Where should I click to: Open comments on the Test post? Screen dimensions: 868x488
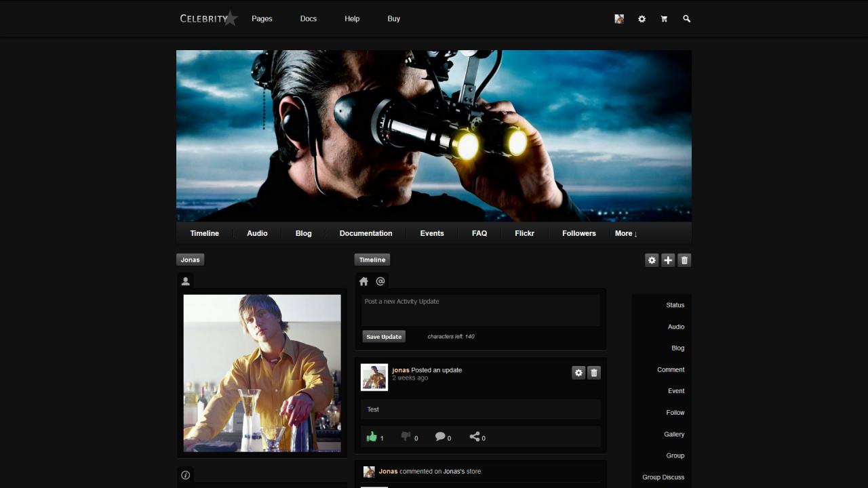tap(440, 437)
